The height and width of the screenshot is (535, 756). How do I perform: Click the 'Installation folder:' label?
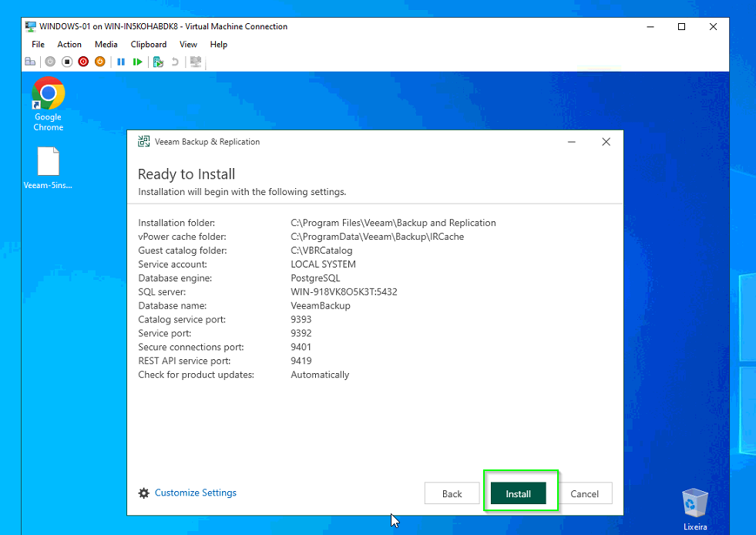[x=176, y=223]
